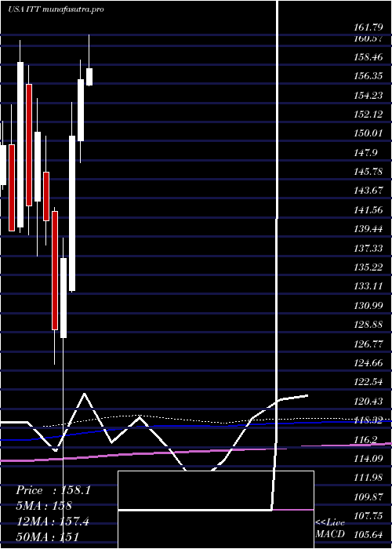Click the 161.79 price axis label

click(367, 26)
